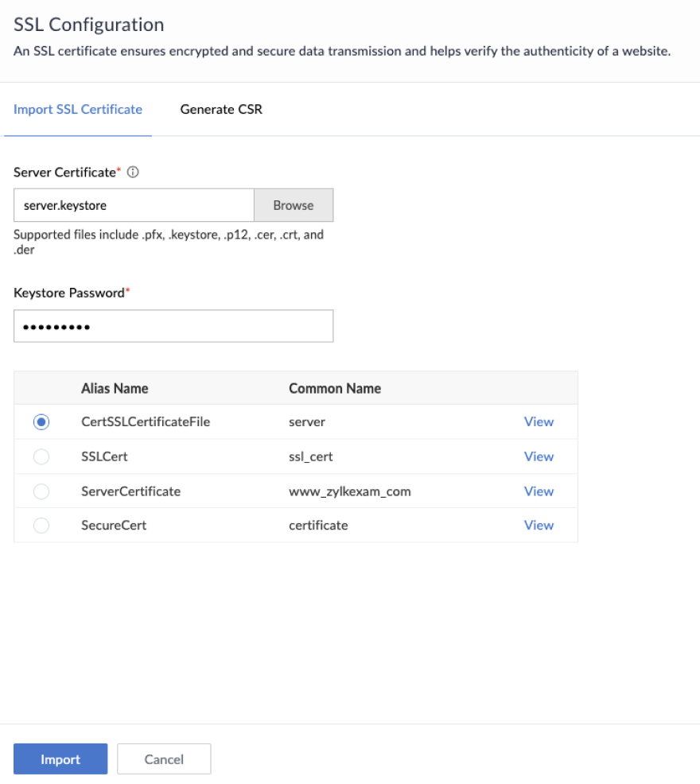Viewport: 700px width, 784px height.
Task: View details of the CertSSLCertificateFile certificate
Action: click(x=539, y=422)
